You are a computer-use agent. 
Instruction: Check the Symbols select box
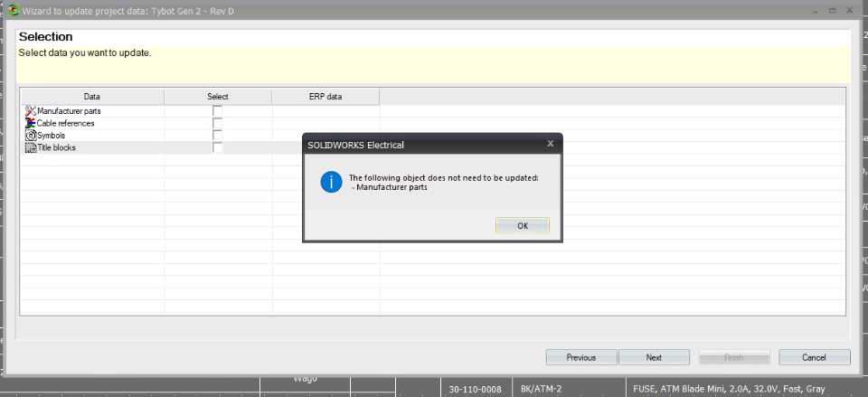tap(218, 135)
